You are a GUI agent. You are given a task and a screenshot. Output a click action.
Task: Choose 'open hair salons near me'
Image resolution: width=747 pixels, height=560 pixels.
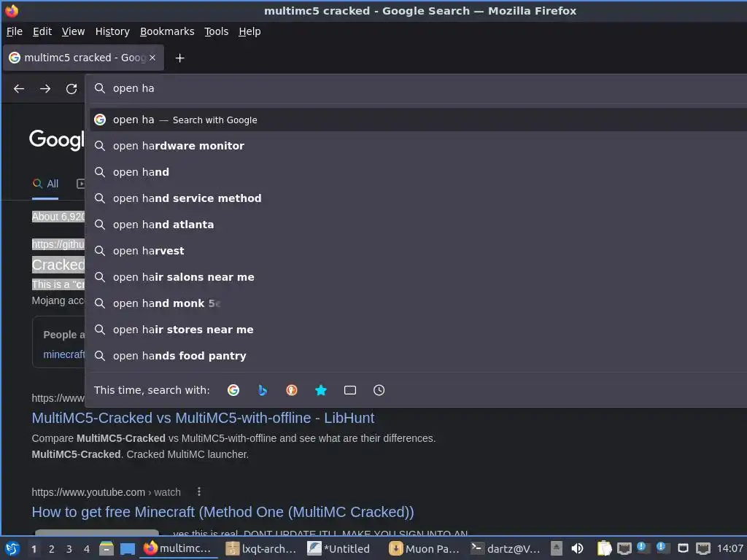point(418,277)
